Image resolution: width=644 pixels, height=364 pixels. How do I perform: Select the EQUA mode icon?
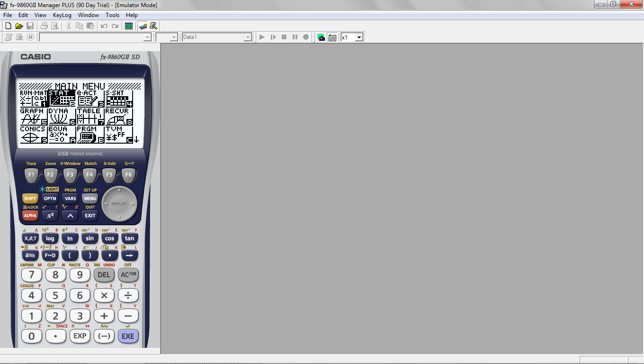point(62,135)
